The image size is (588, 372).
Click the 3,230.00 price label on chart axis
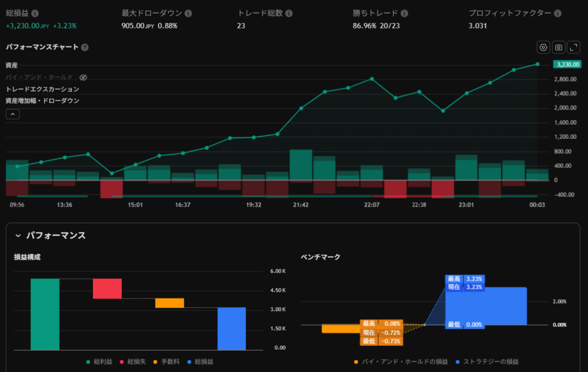tap(567, 64)
